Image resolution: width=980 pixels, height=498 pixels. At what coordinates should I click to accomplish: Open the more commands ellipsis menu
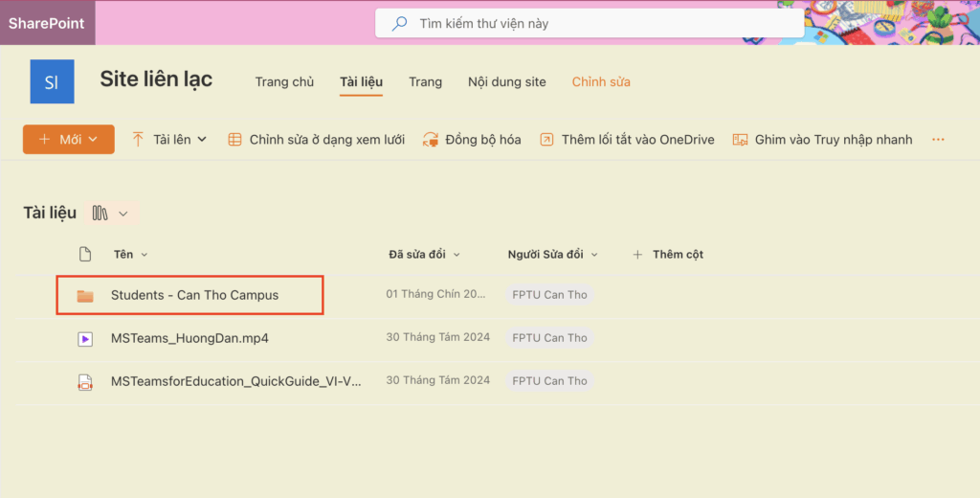pyautogui.click(x=938, y=140)
